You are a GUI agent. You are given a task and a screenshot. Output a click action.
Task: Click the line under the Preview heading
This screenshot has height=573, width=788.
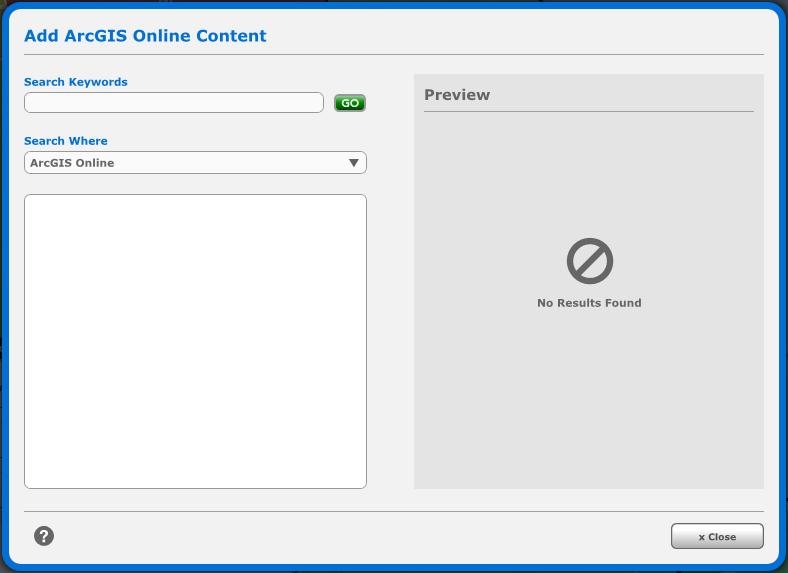pyautogui.click(x=589, y=111)
